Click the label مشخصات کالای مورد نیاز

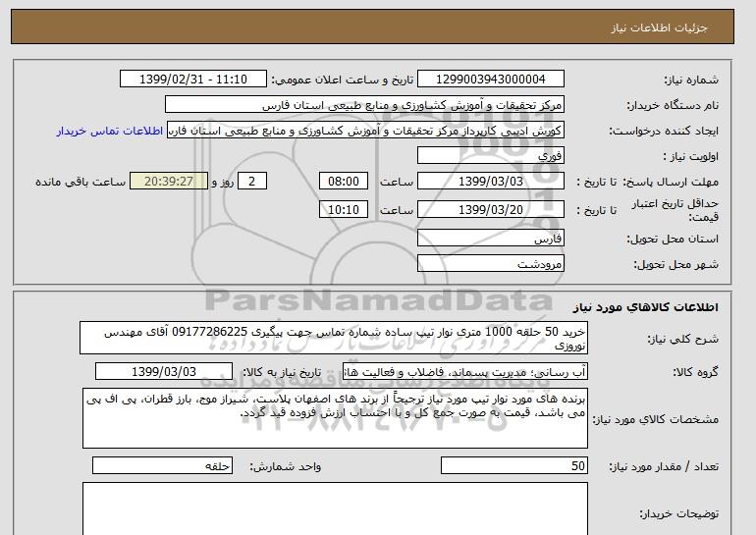(x=656, y=420)
